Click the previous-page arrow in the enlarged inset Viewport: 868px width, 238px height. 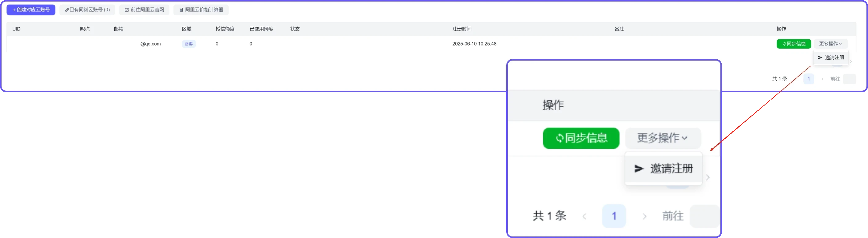click(x=585, y=216)
